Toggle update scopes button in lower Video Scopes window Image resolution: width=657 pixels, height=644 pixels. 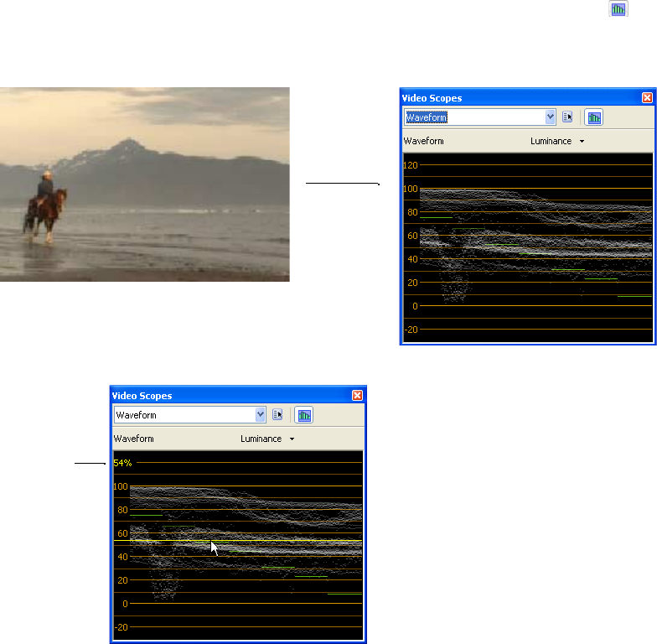[303, 415]
